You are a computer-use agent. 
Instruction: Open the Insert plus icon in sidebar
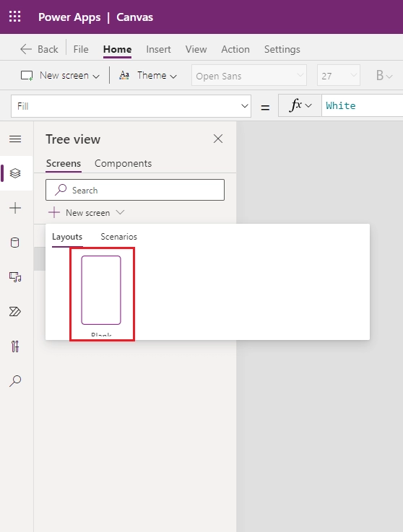(15, 208)
